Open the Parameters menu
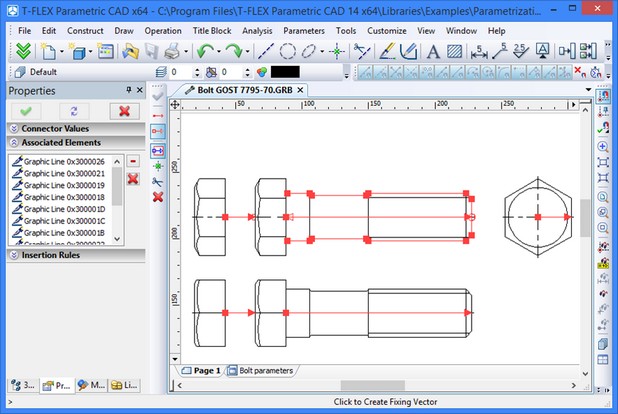This screenshot has width=618, height=414. [x=304, y=31]
